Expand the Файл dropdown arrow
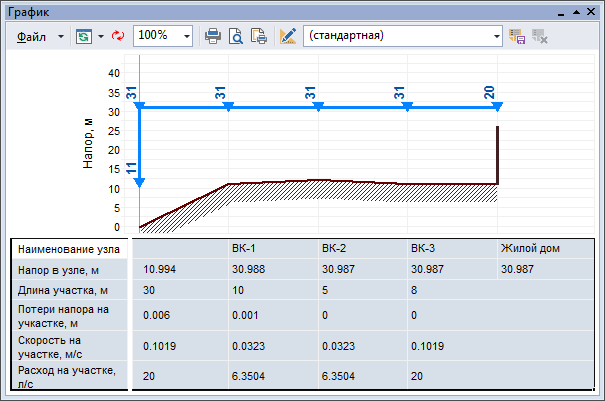Screen dimensions: 605x401 click(x=61, y=35)
